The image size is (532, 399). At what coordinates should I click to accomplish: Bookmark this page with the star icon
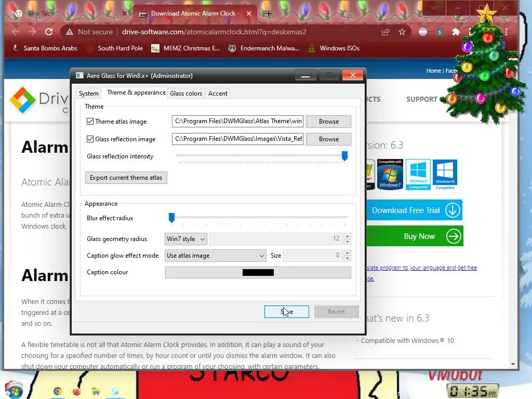pos(402,32)
